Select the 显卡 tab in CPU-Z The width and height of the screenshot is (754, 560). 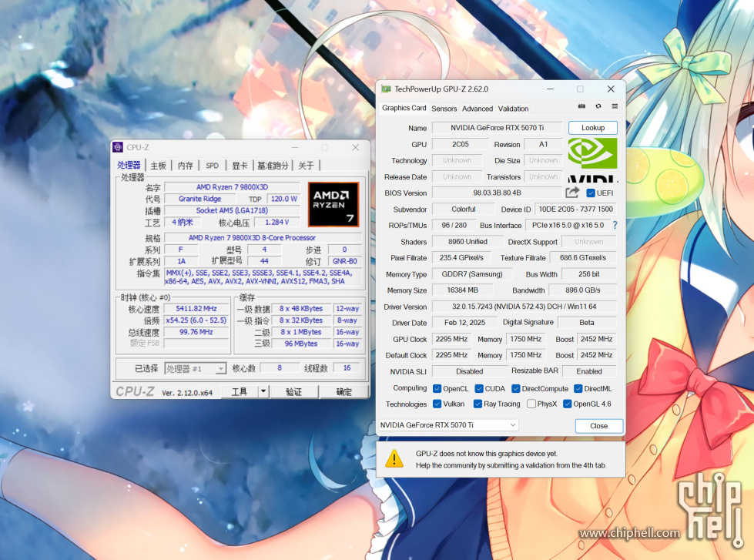(240, 166)
